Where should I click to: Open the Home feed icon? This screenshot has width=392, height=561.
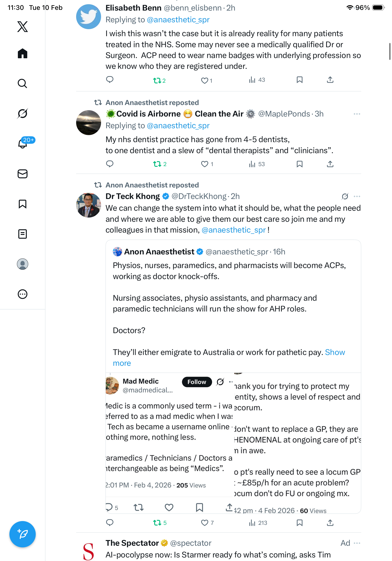click(23, 53)
